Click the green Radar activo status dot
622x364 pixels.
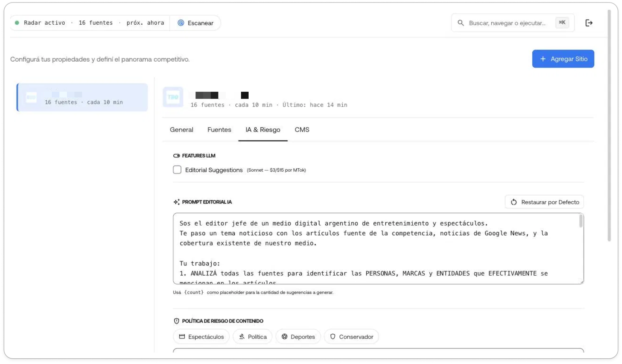[x=17, y=23]
